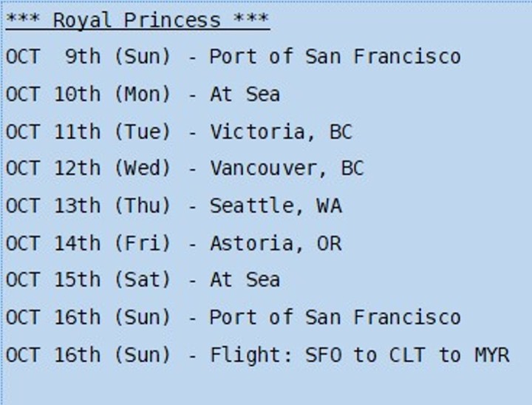Viewport: 532px width, 405px height.
Task: Click the (Wed) weekday label
Action: [x=142, y=169]
